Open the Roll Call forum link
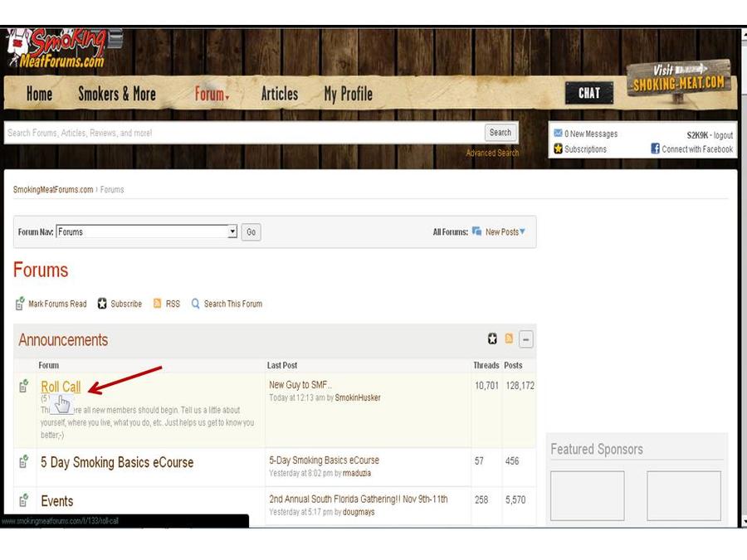 (x=61, y=387)
